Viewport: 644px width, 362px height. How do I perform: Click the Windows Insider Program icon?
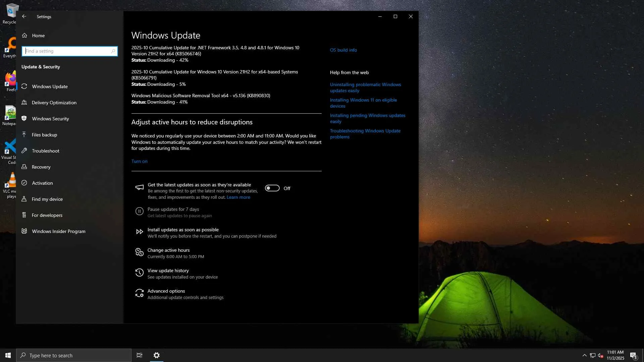[x=24, y=231]
